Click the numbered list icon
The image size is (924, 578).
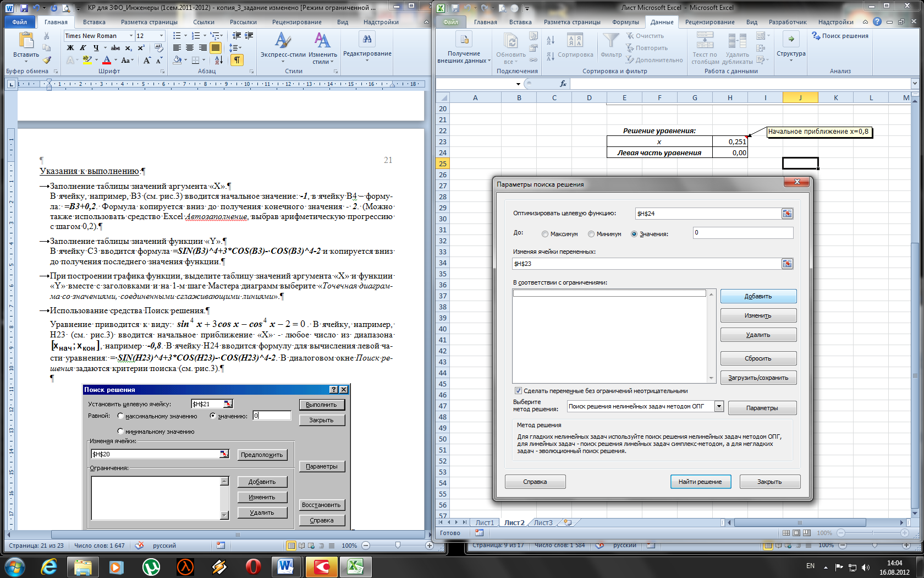(x=195, y=36)
